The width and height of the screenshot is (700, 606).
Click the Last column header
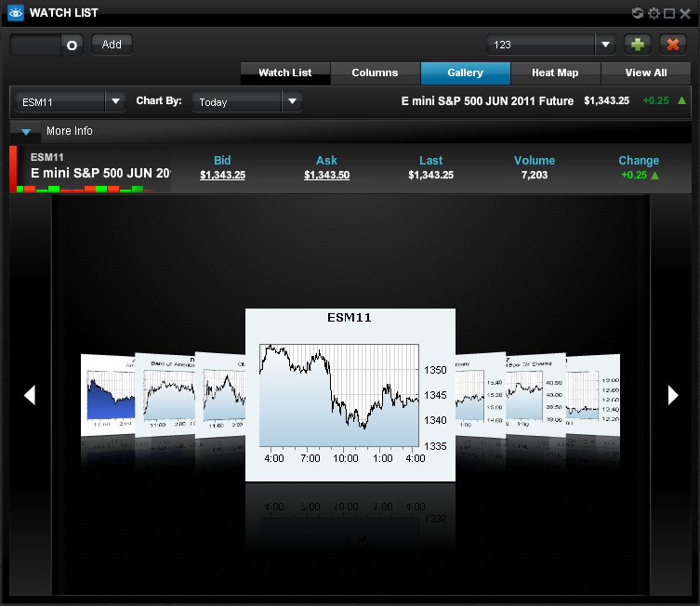click(x=430, y=160)
